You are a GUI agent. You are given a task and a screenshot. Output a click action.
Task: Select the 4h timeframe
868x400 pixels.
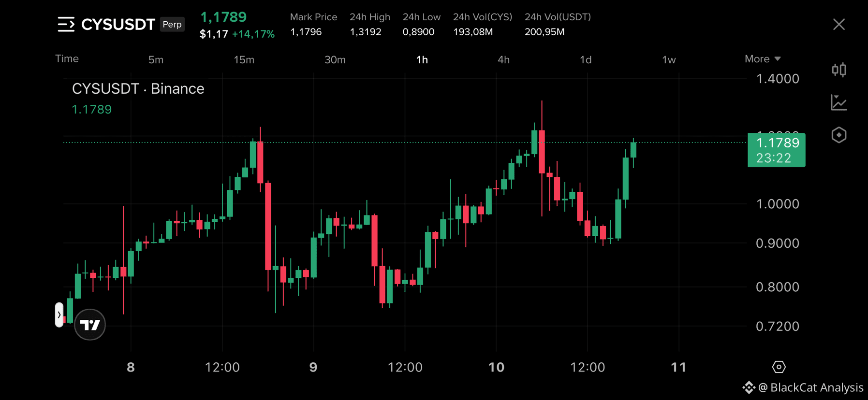503,60
